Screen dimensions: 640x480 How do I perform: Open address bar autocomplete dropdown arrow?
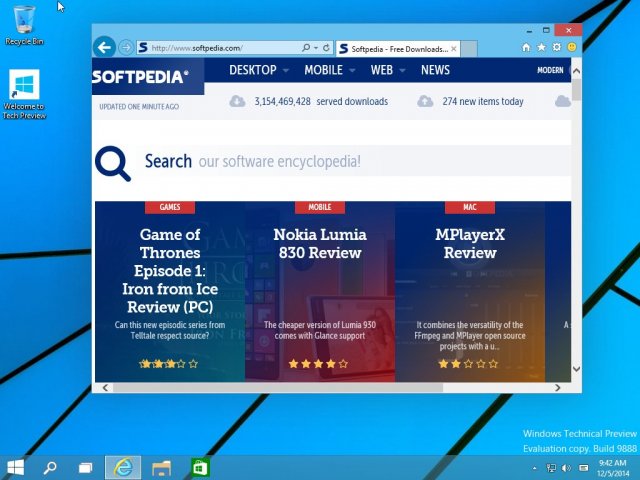point(316,48)
